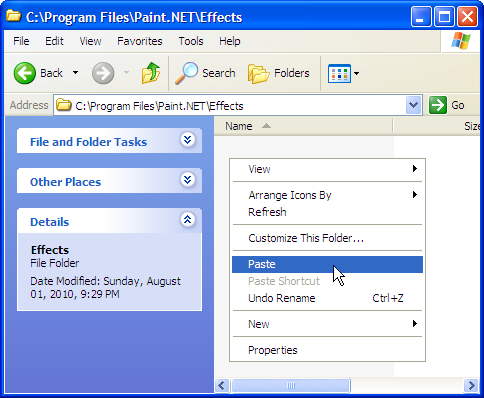Screen dimensions: 484x398
Task: Expand the Other Places panel
Action: [188, 180]
